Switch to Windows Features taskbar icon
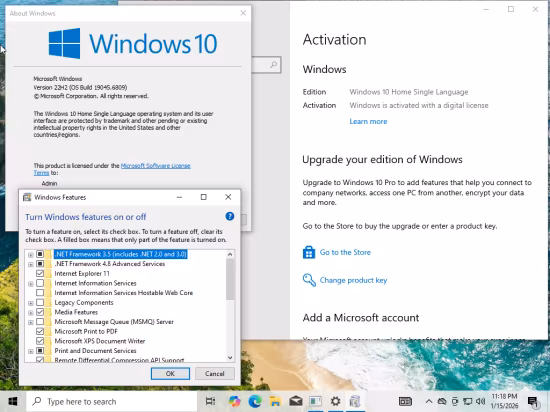 (355, 401)
